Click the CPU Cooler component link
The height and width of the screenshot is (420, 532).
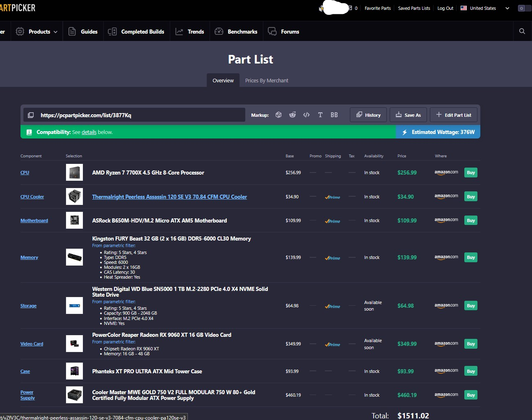32,197
